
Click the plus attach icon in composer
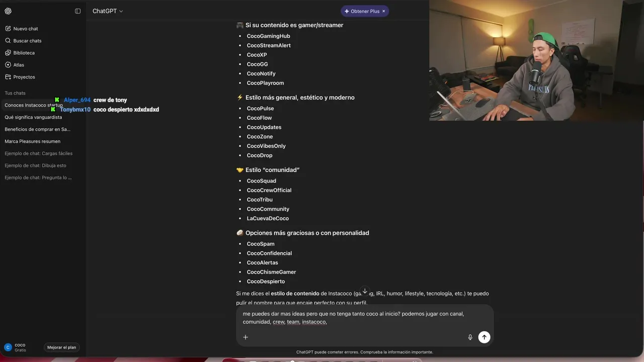click(246, 337)
